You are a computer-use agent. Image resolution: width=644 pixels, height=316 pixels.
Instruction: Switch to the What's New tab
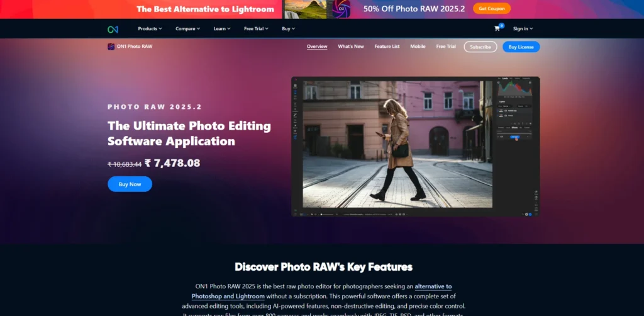click(351, 47)
